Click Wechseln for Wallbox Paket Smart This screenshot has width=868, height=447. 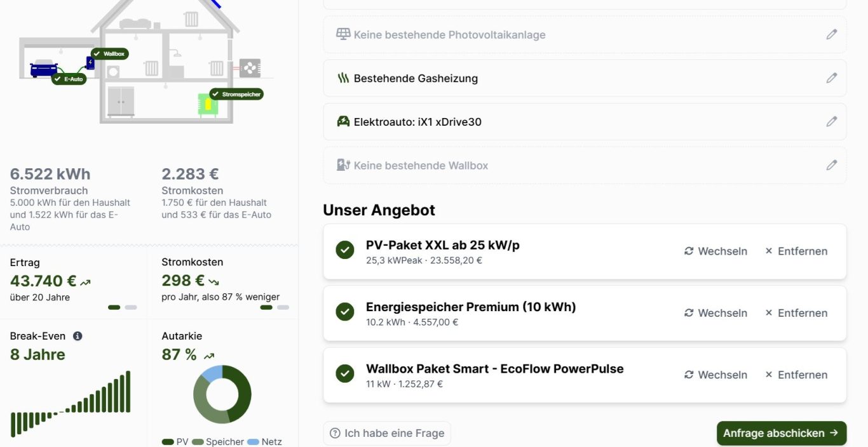pyautogui.click(x=715, y=375)
